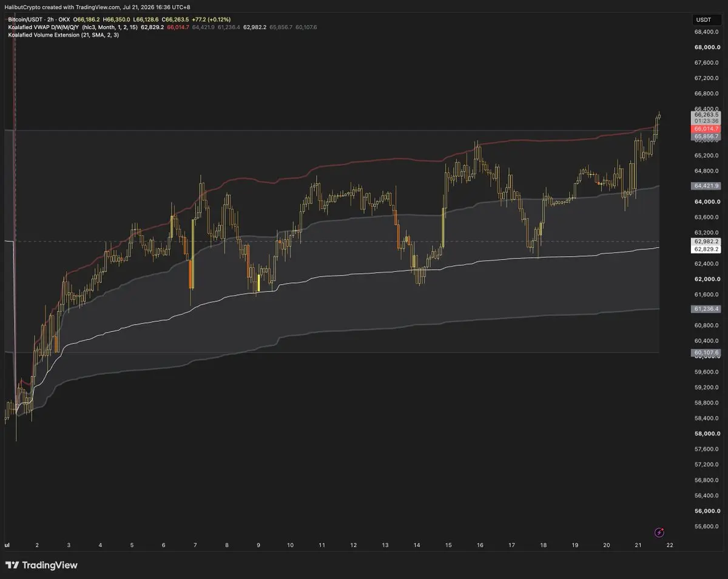The height and width of the screenshot is (579, 728).
Task: Click the 60,107.6 lower price label
Action: [x=706, y=353]
